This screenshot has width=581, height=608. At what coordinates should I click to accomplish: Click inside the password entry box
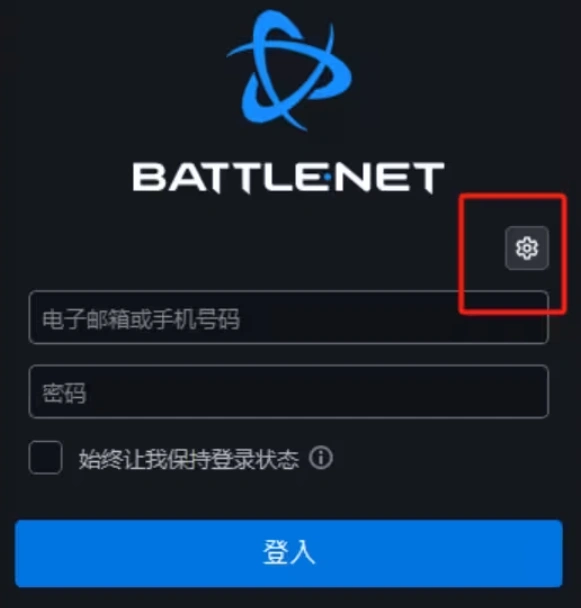(x=289, y=391)
